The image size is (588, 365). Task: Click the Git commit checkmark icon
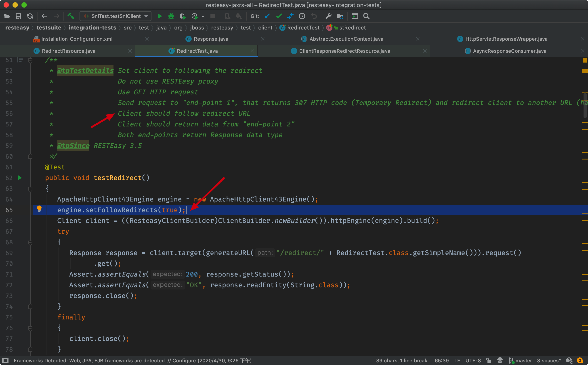(279, 16)
